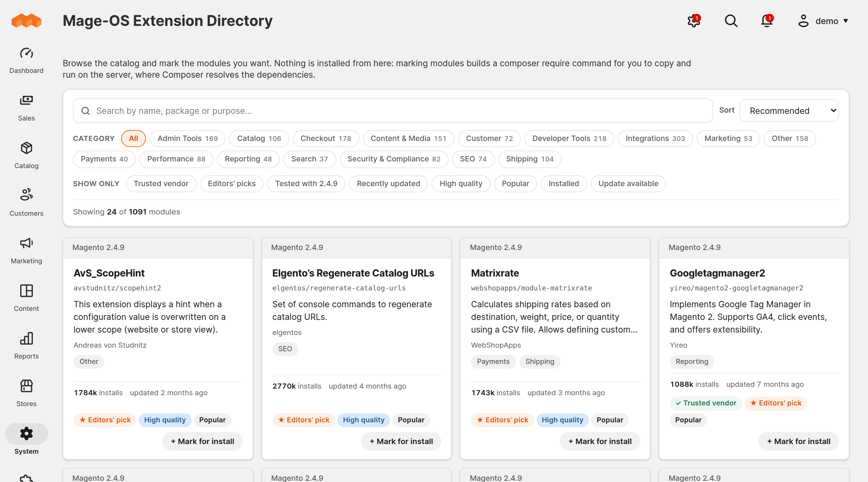Filter by Search 37 category chip
The width and height of the screenshot is (868, 482).
(x=309, y=159)
